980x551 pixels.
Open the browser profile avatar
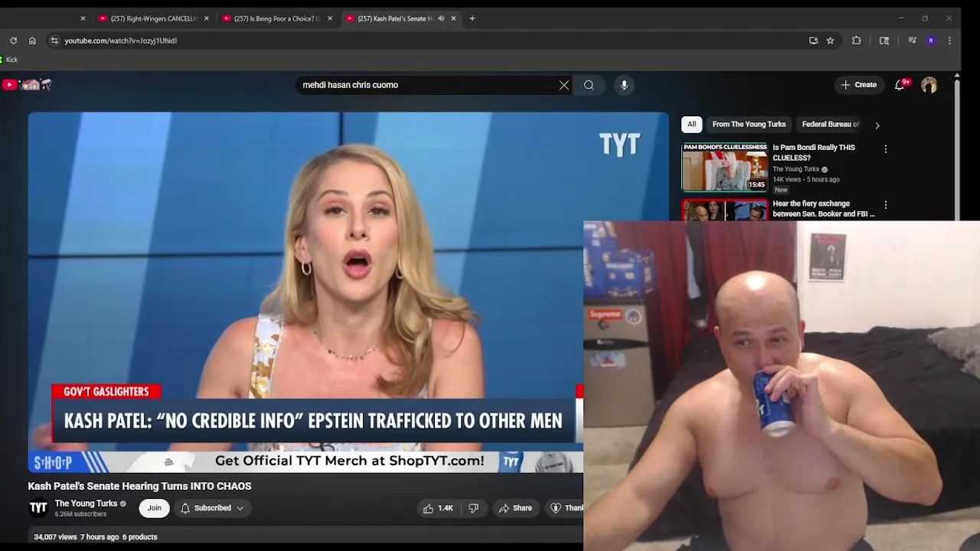tap(931, 41)
